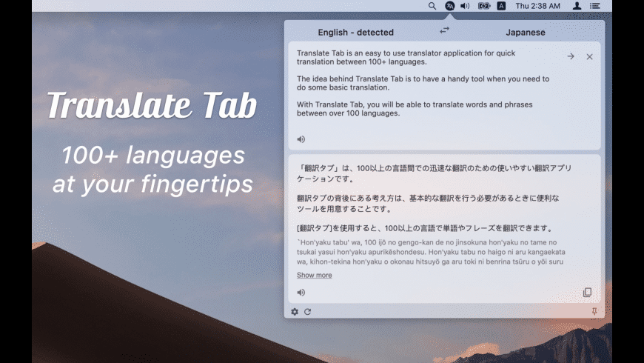The height and width of the screenshot is (363, 644).
Task: Play audio of the Japanese translation
Action: coord(301,293)
